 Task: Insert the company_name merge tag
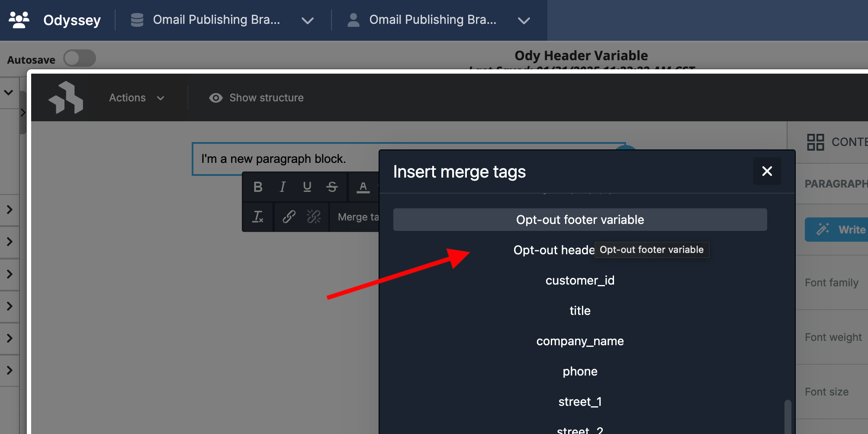click(580, 341)
